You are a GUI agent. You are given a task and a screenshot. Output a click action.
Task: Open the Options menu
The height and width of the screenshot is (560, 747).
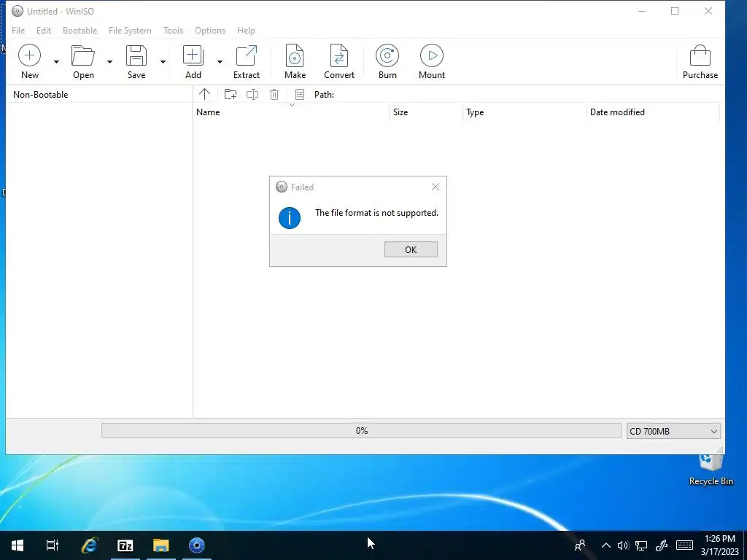[209, 31]
